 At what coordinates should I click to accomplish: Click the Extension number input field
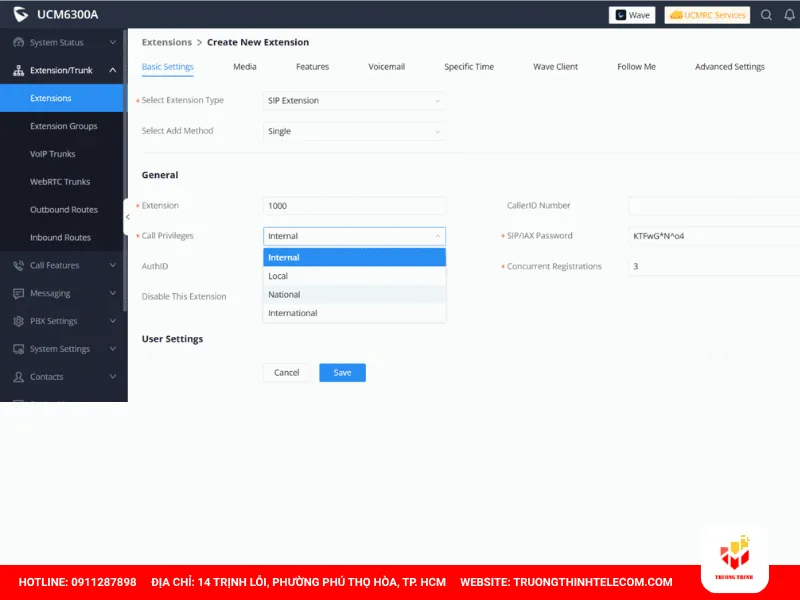(x=354, y=206)
